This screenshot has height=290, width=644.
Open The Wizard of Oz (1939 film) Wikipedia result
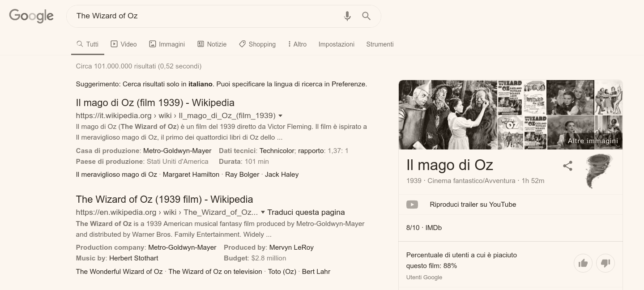[165, 199]
